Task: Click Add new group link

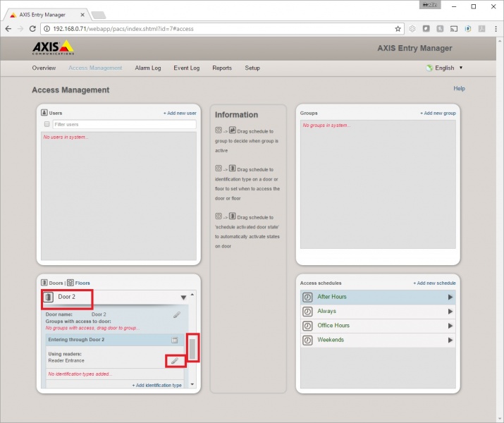Action: coord(438,113)
